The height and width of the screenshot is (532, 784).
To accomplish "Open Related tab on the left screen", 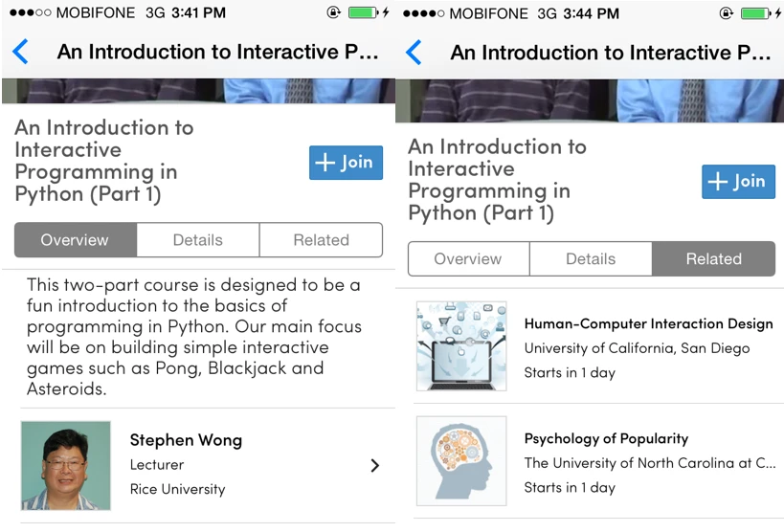I will click(321, 240).
